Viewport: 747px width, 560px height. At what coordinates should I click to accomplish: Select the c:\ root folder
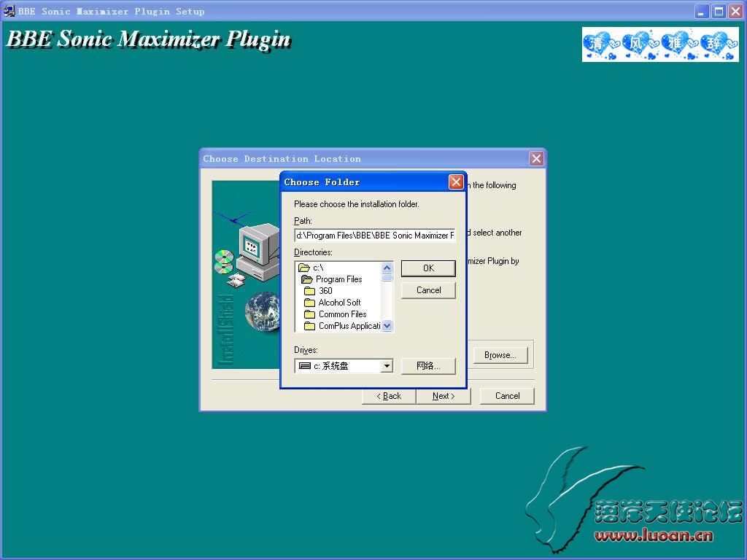click(318, 268)
